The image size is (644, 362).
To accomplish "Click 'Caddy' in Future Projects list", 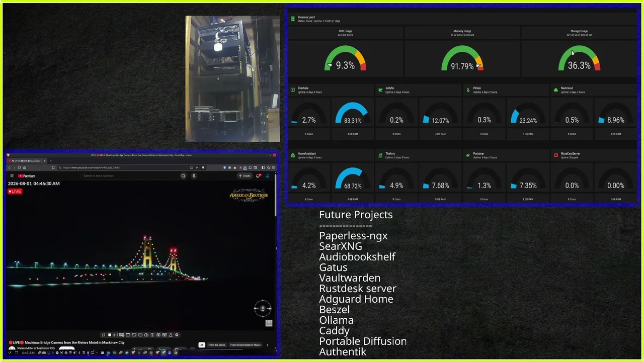I will click(x=334, y=331).
